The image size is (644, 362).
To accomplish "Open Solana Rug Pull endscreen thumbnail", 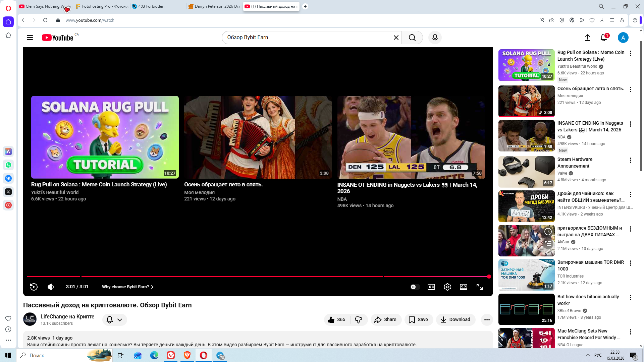I will point(105,137).
